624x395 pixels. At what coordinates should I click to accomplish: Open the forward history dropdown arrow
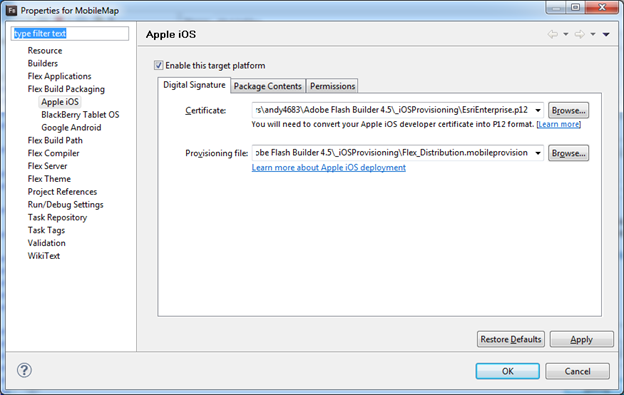tap(593, 34)
